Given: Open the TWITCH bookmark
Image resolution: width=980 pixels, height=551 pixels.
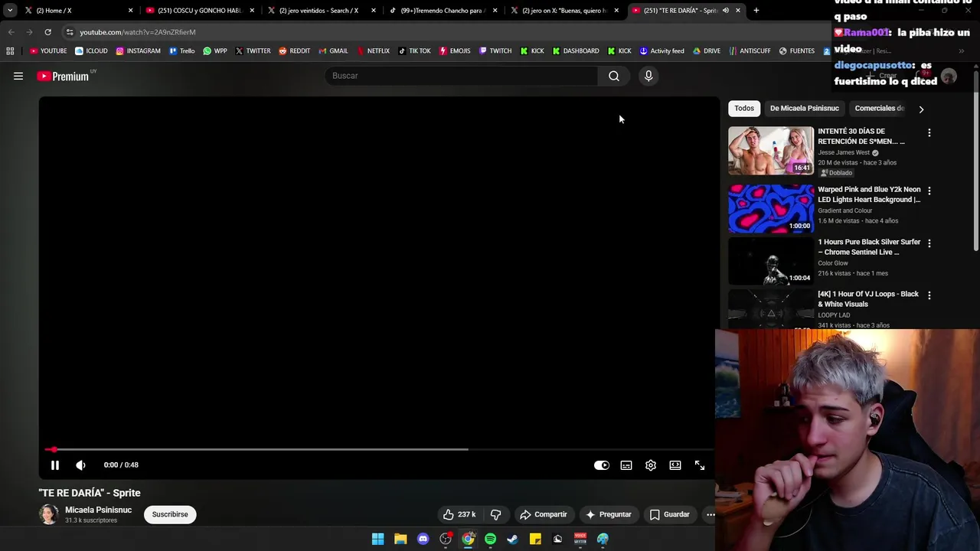Looking at the screenshot, I should pyautogui.click(x=495, y=51).
